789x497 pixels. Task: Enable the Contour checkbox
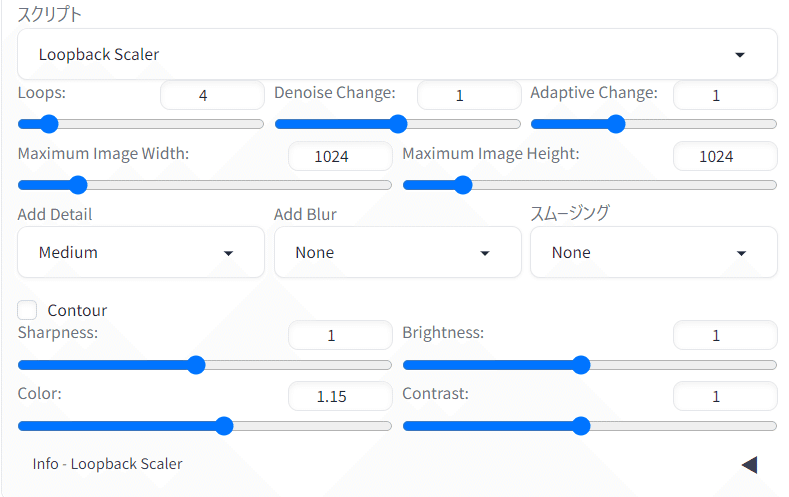point(28,310)
